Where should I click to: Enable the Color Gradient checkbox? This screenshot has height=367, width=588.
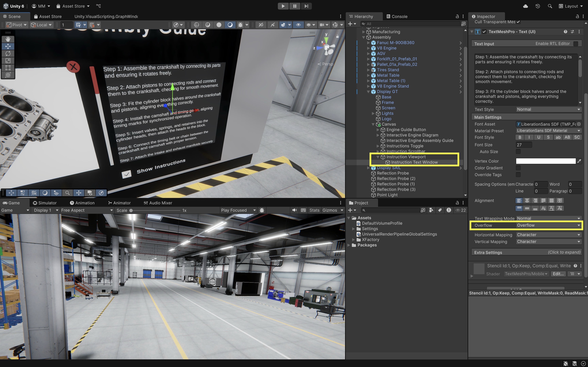(x=518, y=168)
